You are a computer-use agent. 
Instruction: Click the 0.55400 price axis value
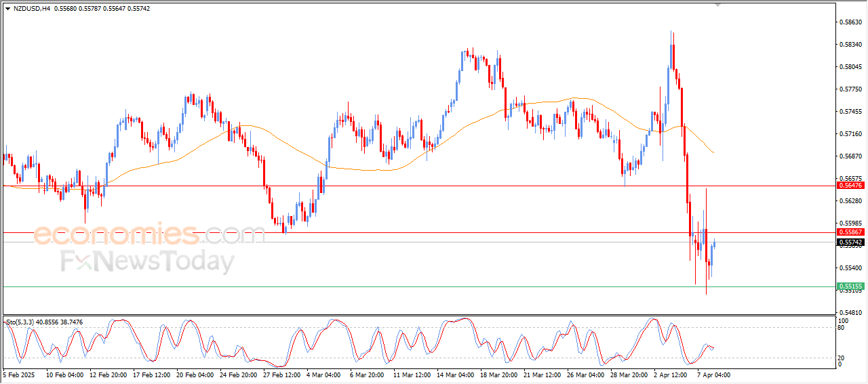pos(850,268)
